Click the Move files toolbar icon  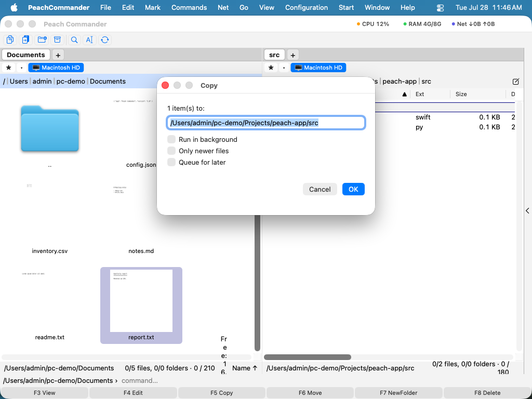tap(26, 39)
